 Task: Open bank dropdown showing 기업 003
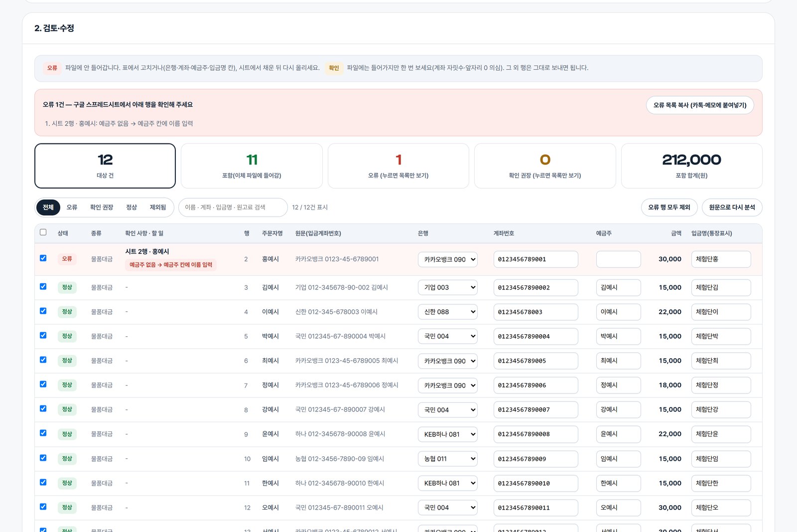click(447, 287)
